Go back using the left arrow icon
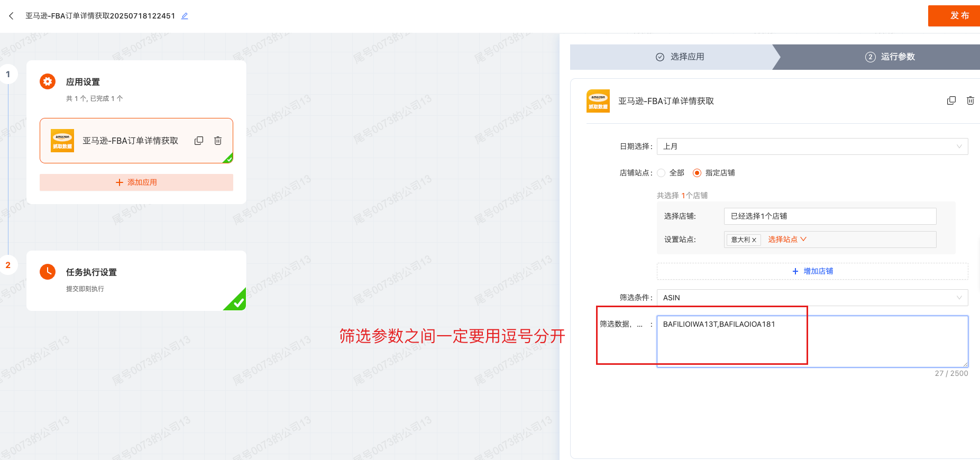 tap(11, 16)
